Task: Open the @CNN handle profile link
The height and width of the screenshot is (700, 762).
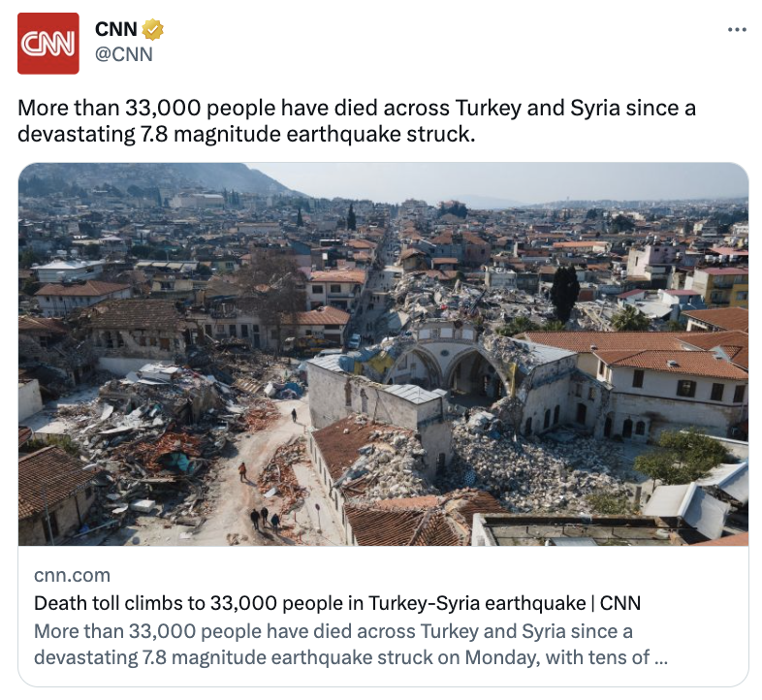Action: [x=123, y=54]
